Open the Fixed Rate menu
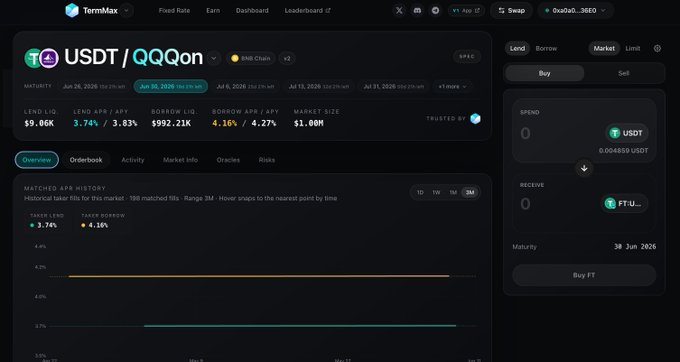This screenshot has height=362, width=680. [x=174, y=10]
